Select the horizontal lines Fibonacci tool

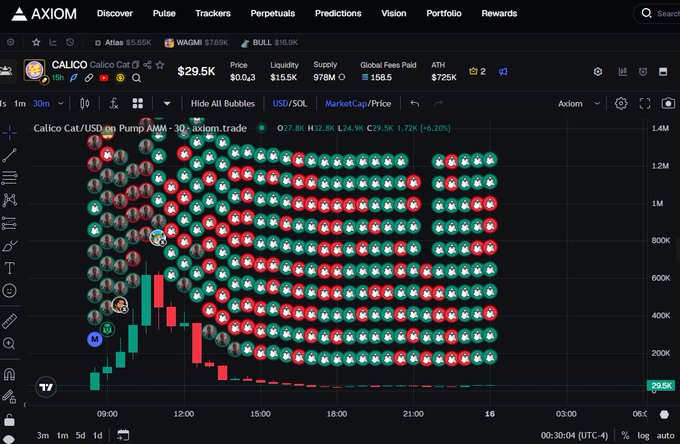[10, 178]
